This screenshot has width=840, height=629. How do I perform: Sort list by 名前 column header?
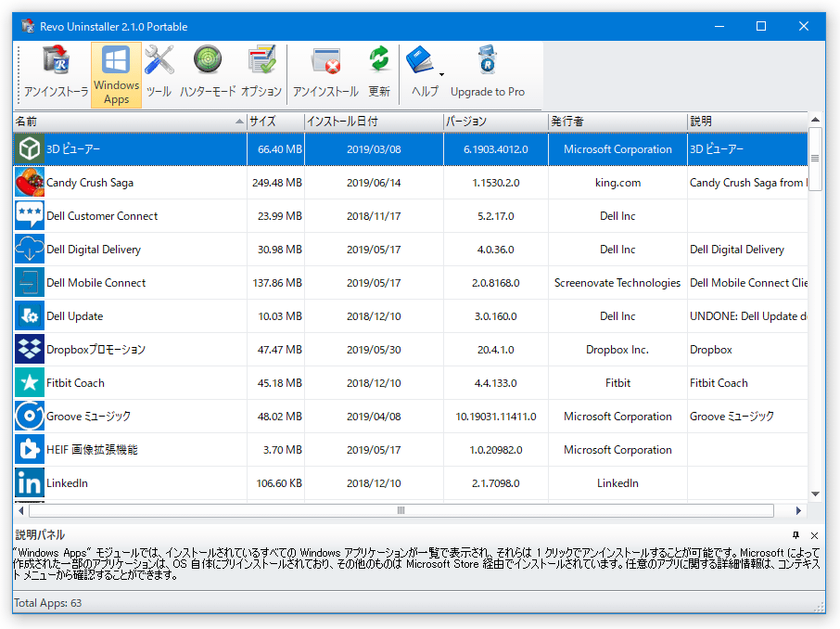130,122
